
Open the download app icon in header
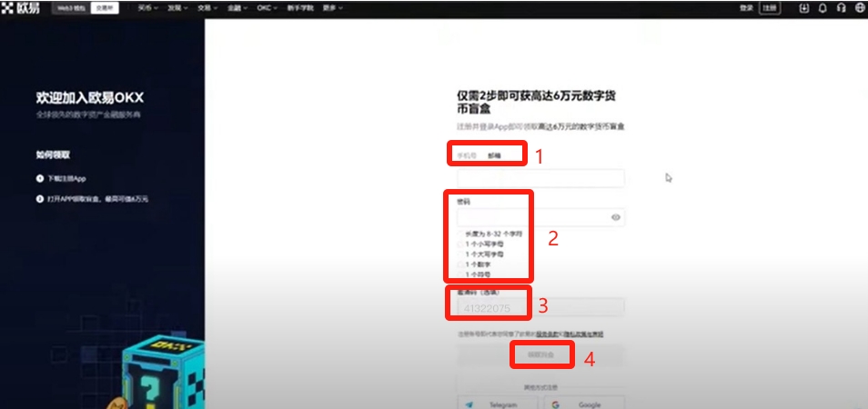point(804,8)
